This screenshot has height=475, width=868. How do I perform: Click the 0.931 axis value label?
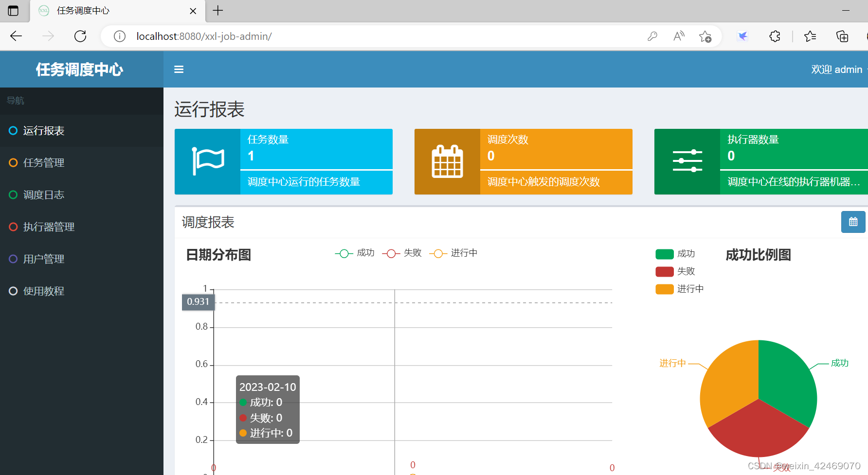tap(198, 302)
